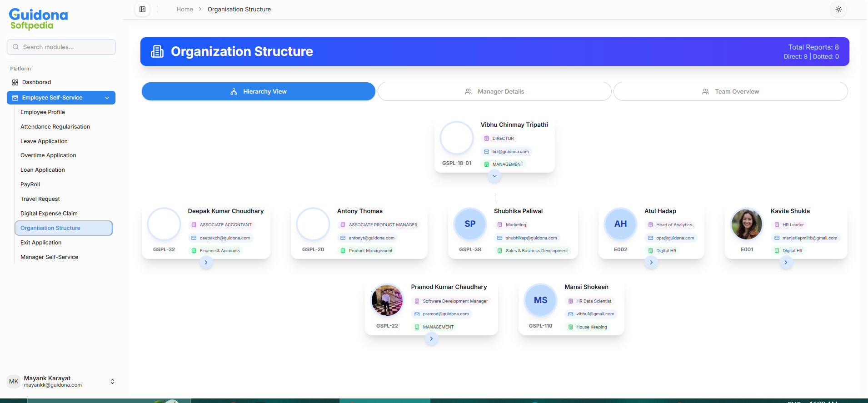
Task: Click the Finance & Accounts department icon
Action: (x=194, y=251)
